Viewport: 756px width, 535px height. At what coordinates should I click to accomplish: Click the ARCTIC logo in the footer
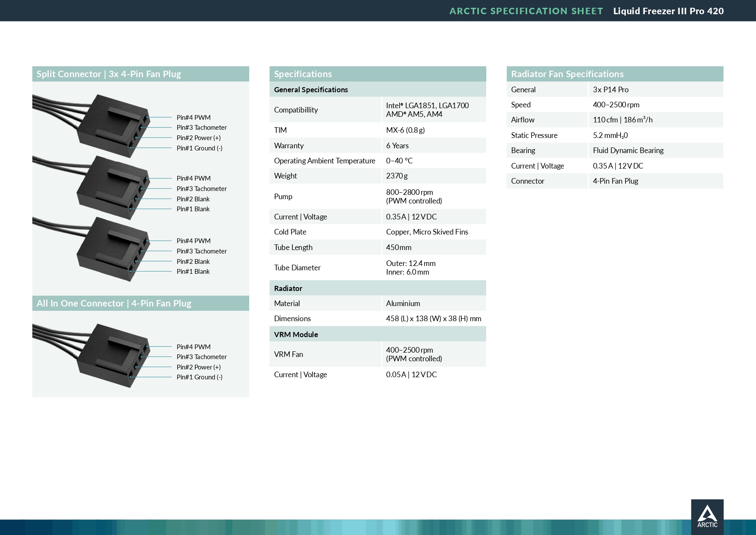(707, 517)
